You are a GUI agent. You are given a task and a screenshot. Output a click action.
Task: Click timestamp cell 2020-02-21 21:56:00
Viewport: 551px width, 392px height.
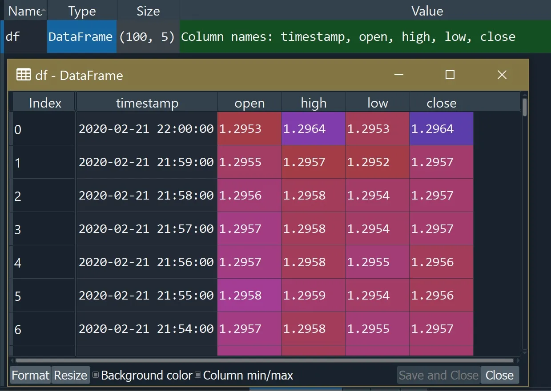[147, 262]
